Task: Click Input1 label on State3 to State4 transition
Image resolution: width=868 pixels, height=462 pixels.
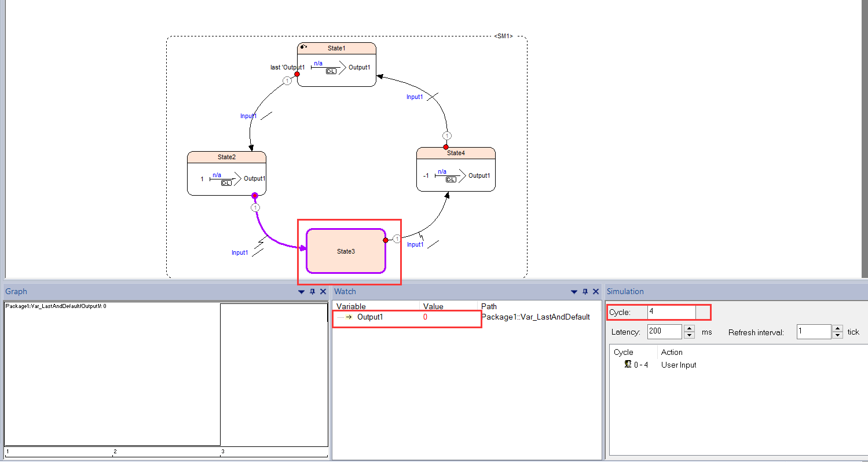Action: tap(415, 244)
